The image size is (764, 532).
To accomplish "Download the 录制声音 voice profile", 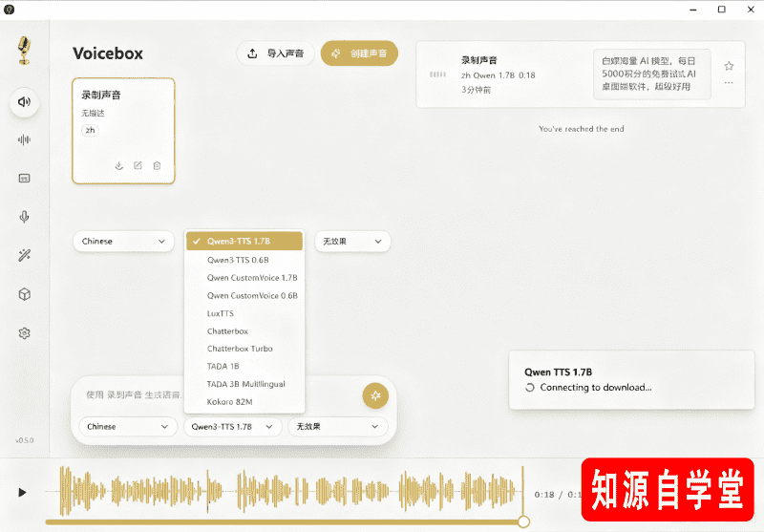I will tap(118, 165).
